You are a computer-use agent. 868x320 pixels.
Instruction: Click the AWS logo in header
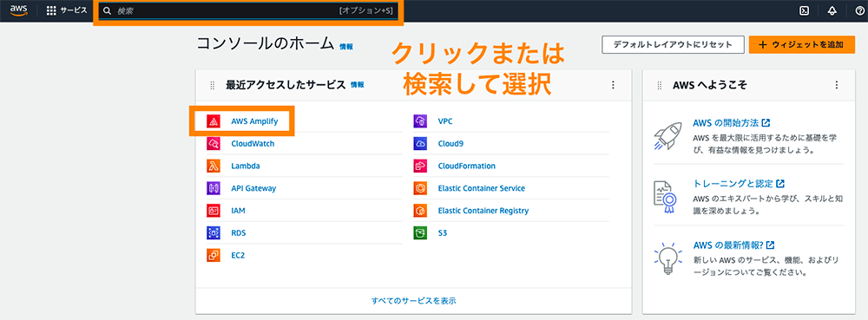click(18, 11)
